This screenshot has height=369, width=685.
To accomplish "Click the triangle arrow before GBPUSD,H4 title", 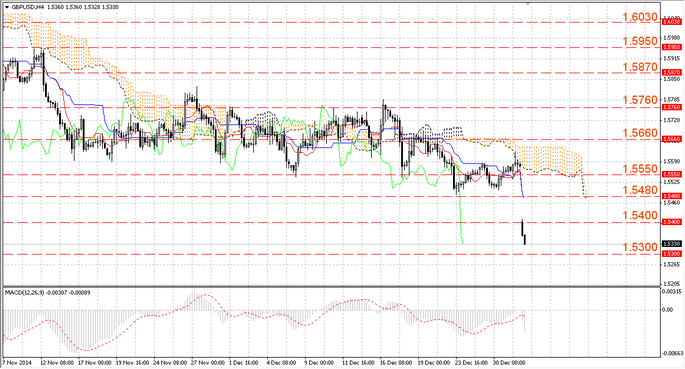I will [7, 7].
